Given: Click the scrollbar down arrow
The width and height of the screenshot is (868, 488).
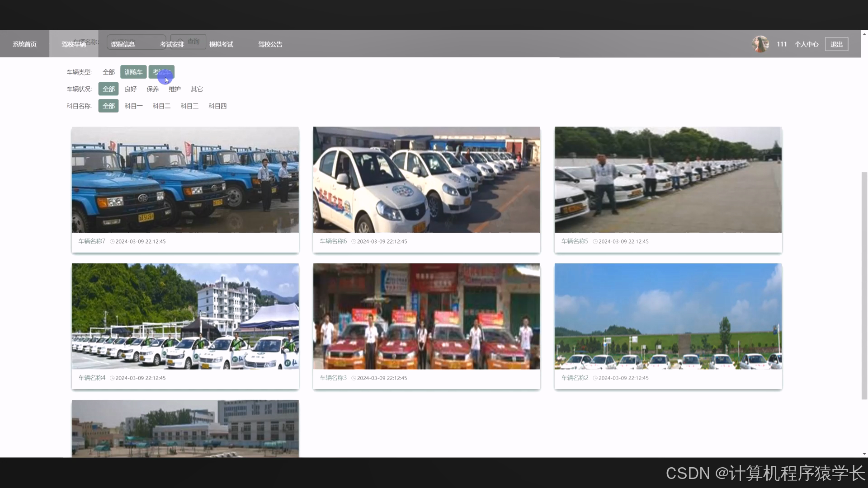Looking at the screenshot, I should (x=864, y=454).
